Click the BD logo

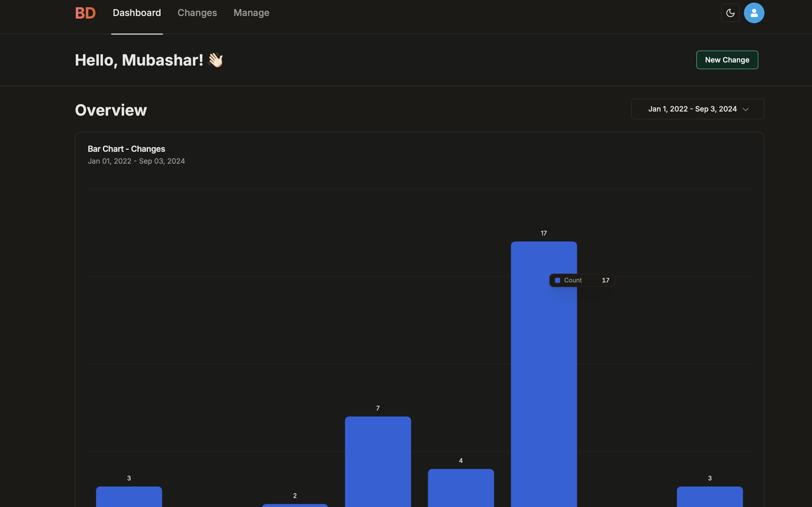[x=85, y=13]
